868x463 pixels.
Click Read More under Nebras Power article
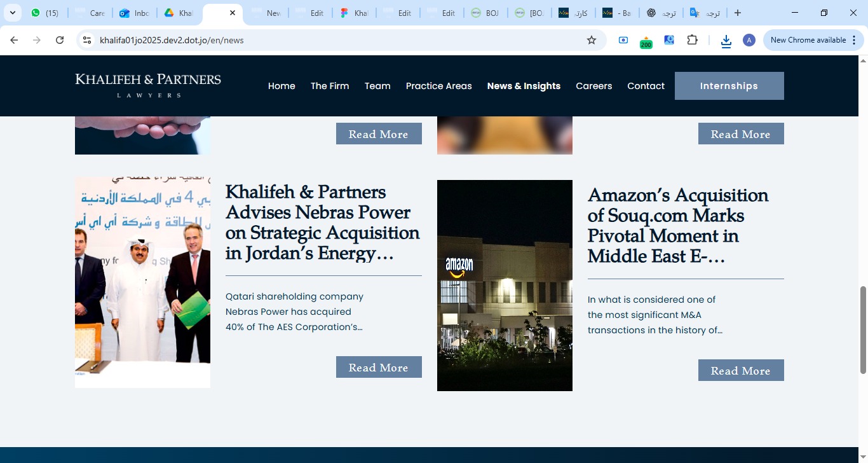[x=379, y=367]
